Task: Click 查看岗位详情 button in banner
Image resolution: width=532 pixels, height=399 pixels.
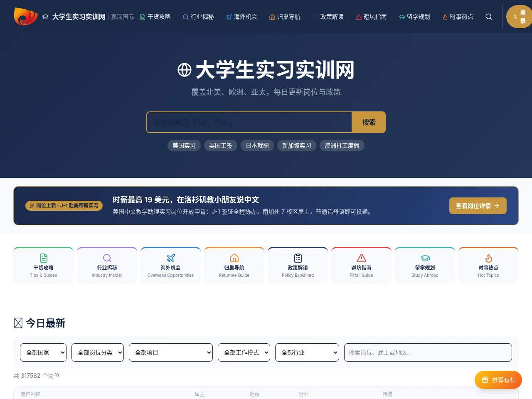Action: [x=478, y=206]
